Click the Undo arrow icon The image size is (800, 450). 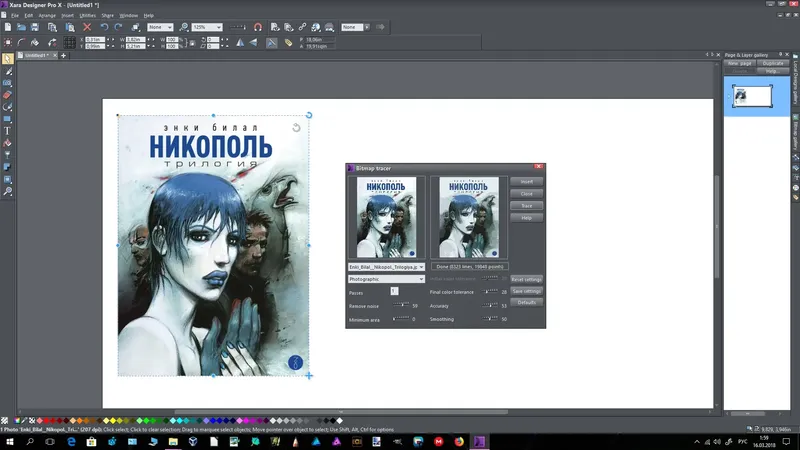pyautogui.click(x=104, y=27)
